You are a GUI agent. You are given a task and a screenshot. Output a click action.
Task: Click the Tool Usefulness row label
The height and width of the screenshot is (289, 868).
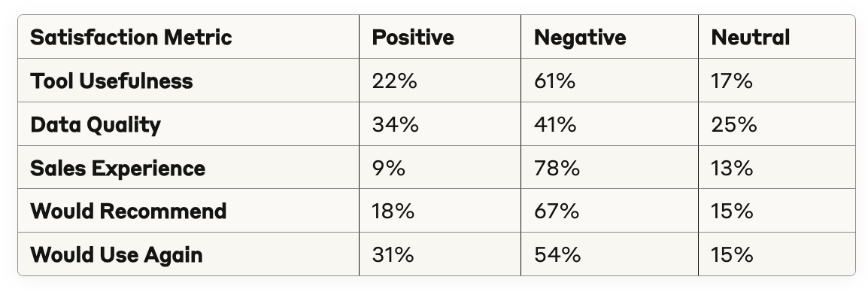[112, 81]
